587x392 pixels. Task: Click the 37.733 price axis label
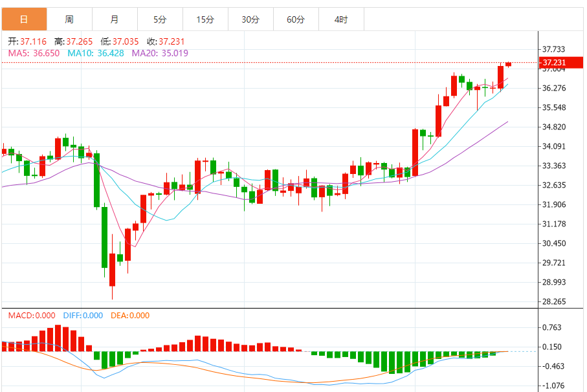(554, 49)
